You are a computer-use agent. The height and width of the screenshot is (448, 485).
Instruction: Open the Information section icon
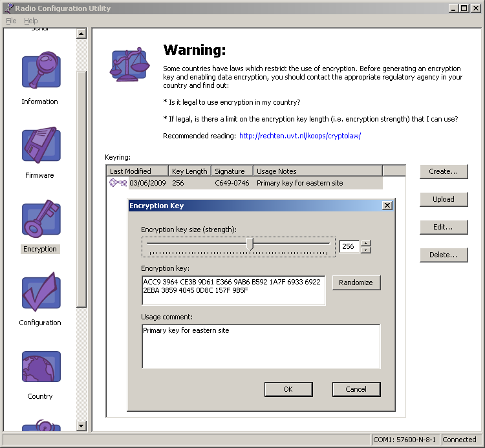41,71
